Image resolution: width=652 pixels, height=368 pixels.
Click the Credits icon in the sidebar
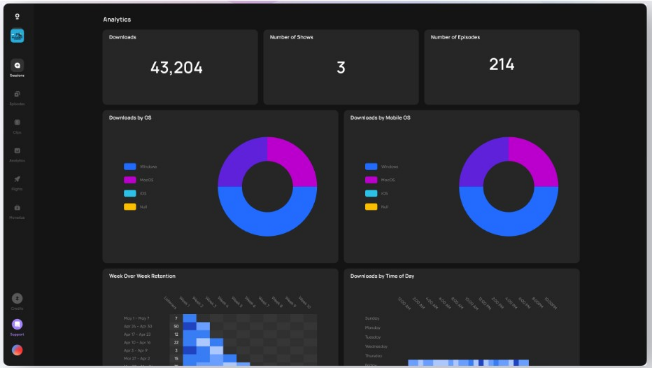pyautogui.click(x=17, y=298)
